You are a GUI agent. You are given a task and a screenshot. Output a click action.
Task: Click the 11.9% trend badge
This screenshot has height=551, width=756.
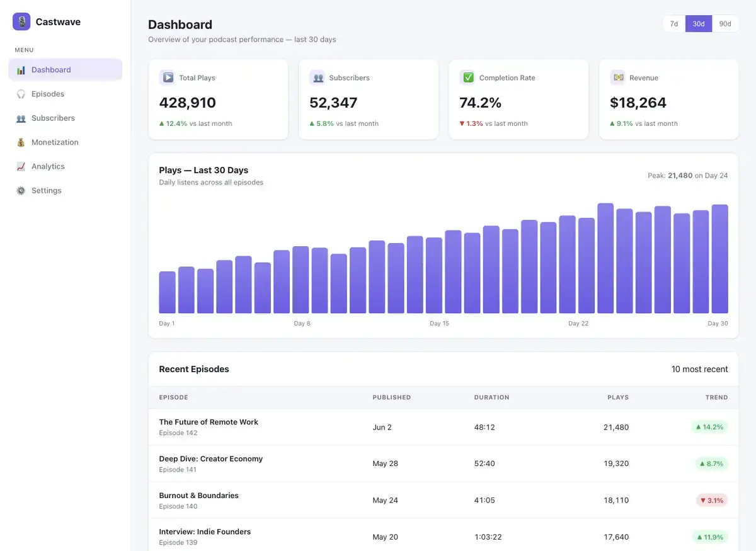[x=709, y=537]
